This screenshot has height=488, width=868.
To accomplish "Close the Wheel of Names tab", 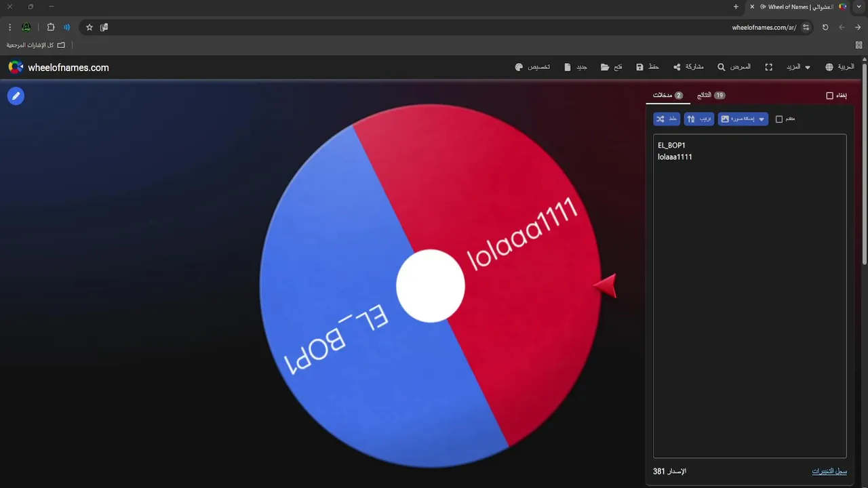I will (752, 7).
